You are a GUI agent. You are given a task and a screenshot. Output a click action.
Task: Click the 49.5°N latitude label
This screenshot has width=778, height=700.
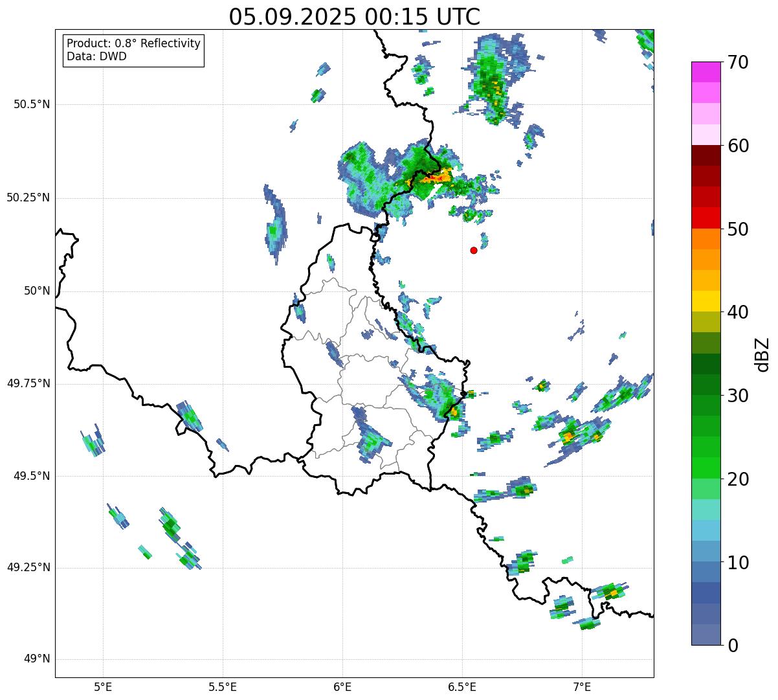(32, 476)
